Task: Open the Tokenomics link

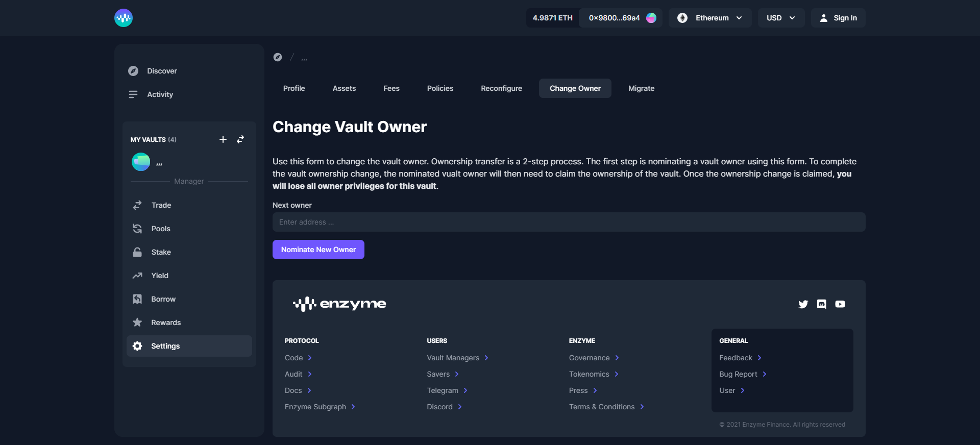Action: click(594, 374)
